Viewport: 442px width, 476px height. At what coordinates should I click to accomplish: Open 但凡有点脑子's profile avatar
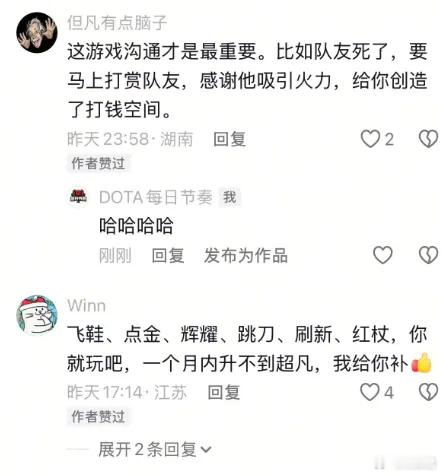[x=37, y=32]
